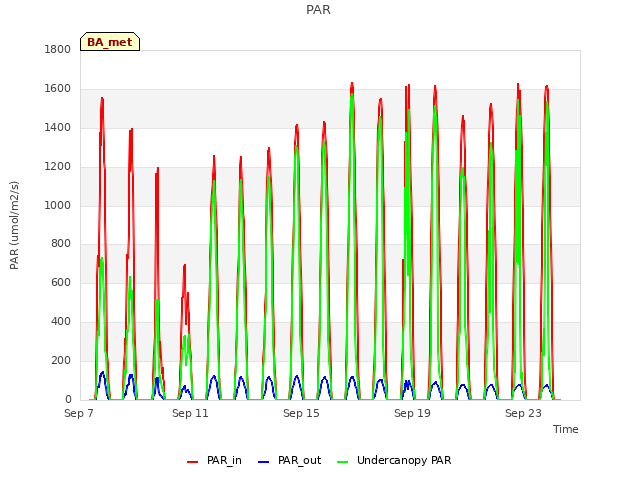Toggle the PAR_in legend entry
This screenshot has width=640, height=480.
214,460
